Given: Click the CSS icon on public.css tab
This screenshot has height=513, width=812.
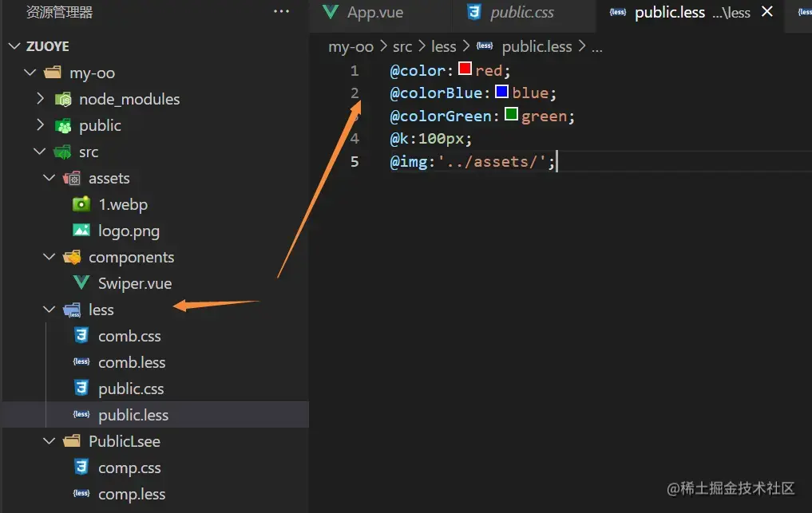Looking at the screenshot, I should 473,11.
